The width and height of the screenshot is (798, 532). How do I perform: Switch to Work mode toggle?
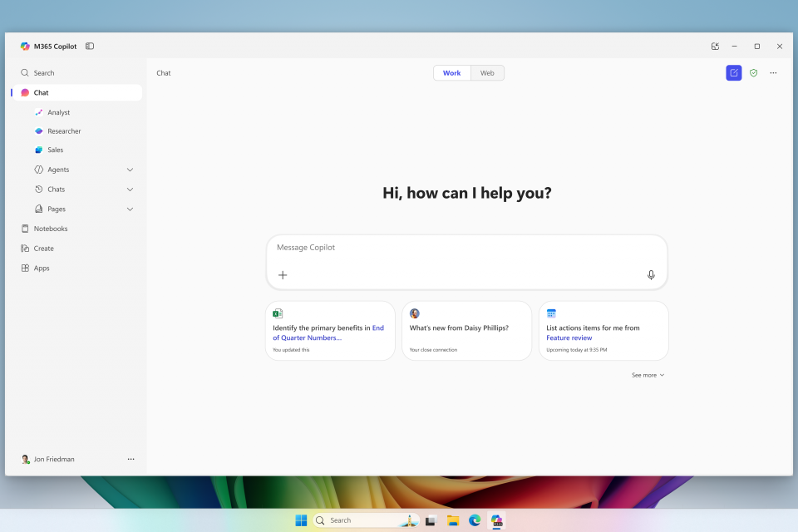coord(451,73)
